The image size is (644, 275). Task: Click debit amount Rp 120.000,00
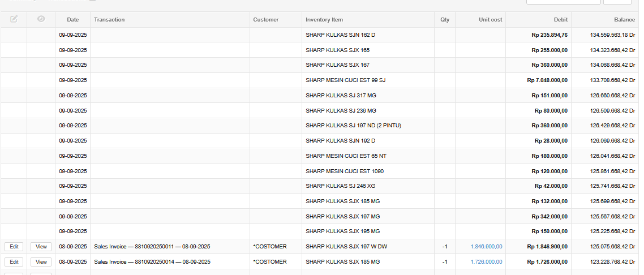[x=549, y=171]
